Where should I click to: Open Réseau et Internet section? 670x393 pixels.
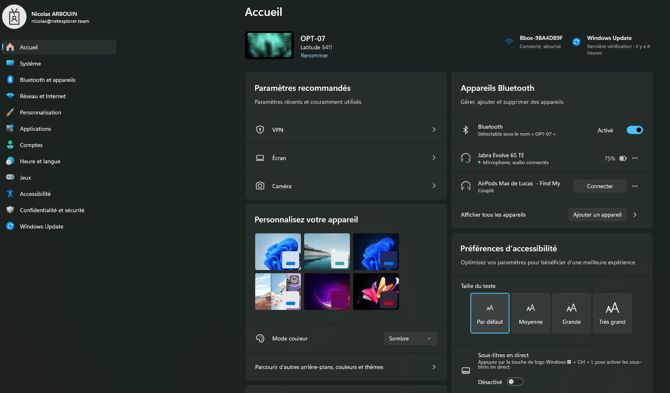coord(59,96)
